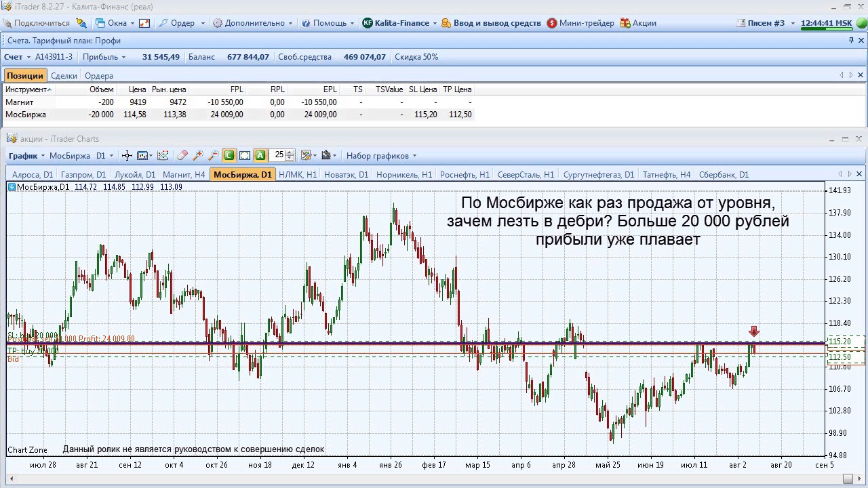
Task: Select the crosshair cursor tool
Action: tap(127, 156)
